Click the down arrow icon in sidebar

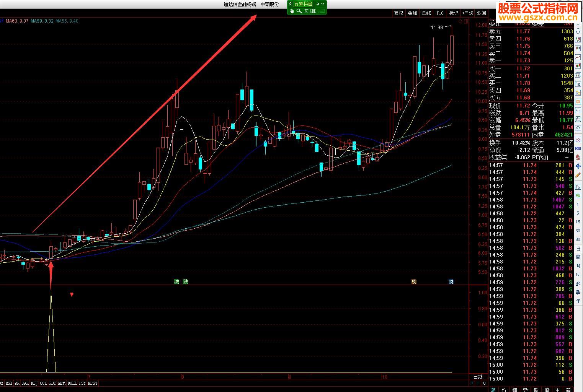pyautogui.click(x=578, y=31)
